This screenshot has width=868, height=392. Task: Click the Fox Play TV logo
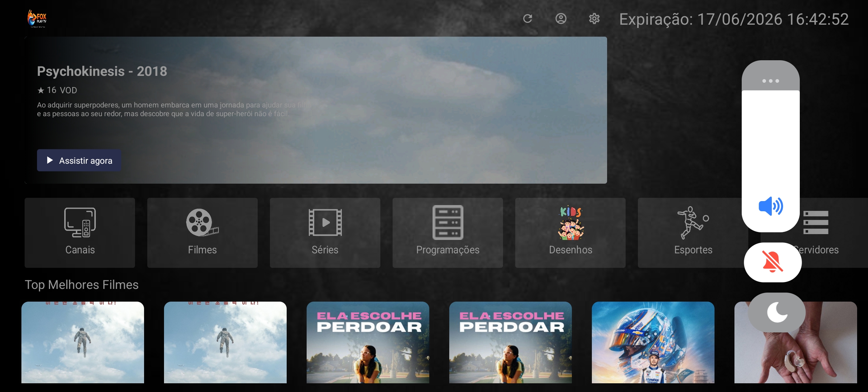tap(37, 19)
